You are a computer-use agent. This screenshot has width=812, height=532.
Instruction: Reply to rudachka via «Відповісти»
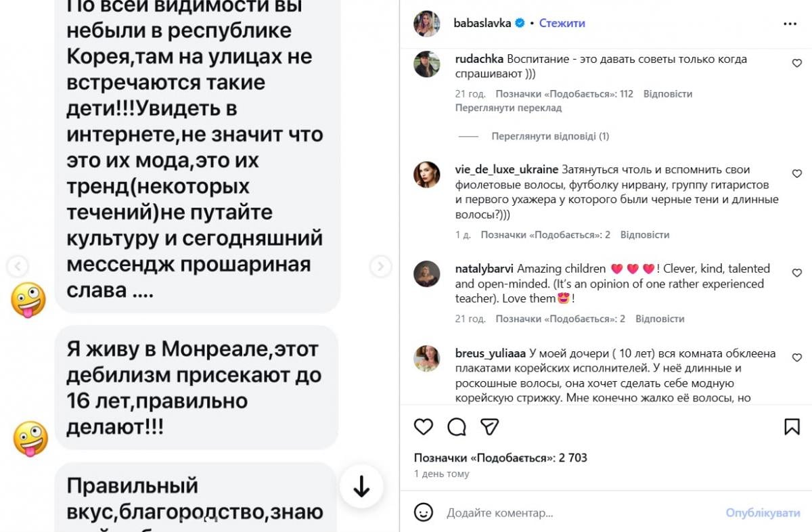point(669,93)
